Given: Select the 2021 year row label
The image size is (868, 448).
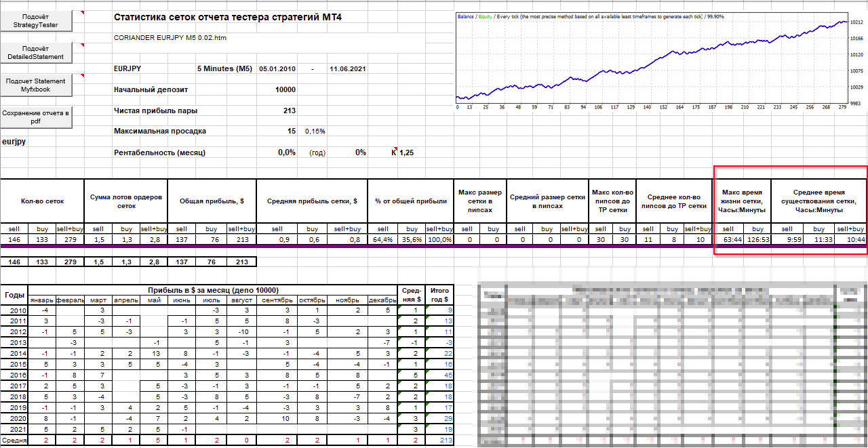Looking at the screenshot, I should click(14, 429).
